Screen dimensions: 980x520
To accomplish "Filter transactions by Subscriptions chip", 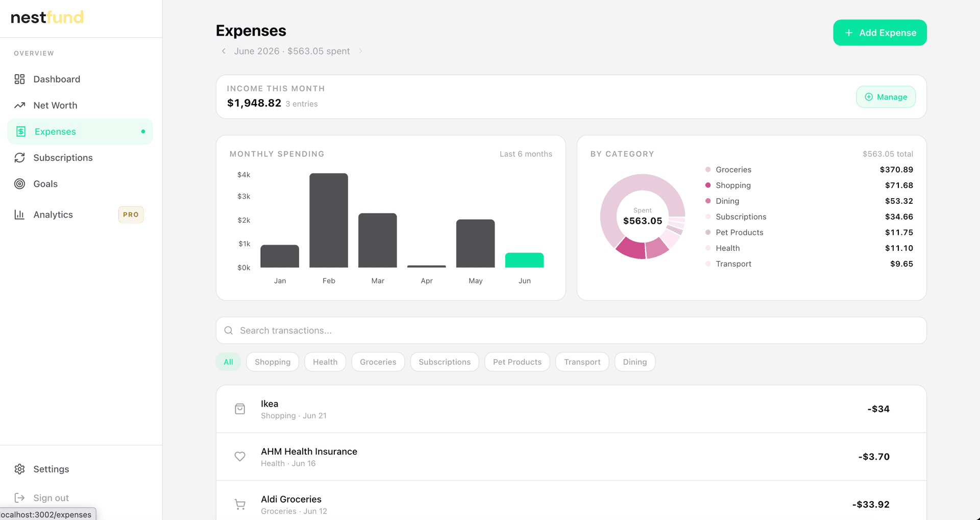I will point(445,362).
